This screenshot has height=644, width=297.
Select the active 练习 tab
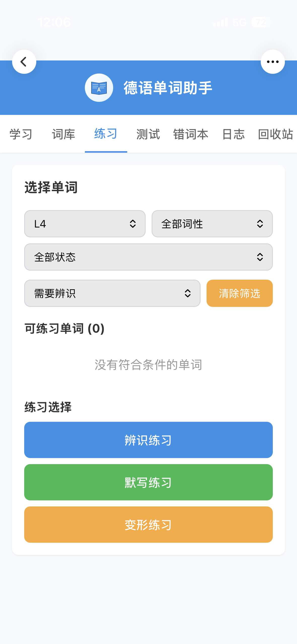[x=106, y=134]
